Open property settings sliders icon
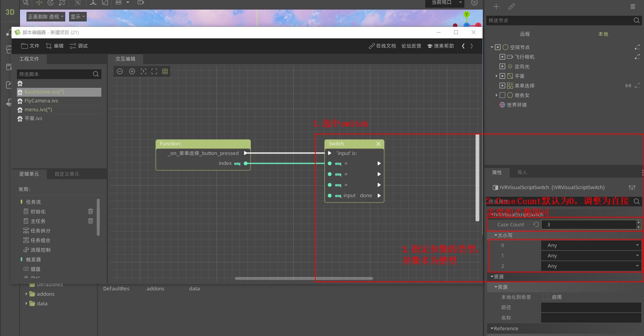 pos(632,188)
